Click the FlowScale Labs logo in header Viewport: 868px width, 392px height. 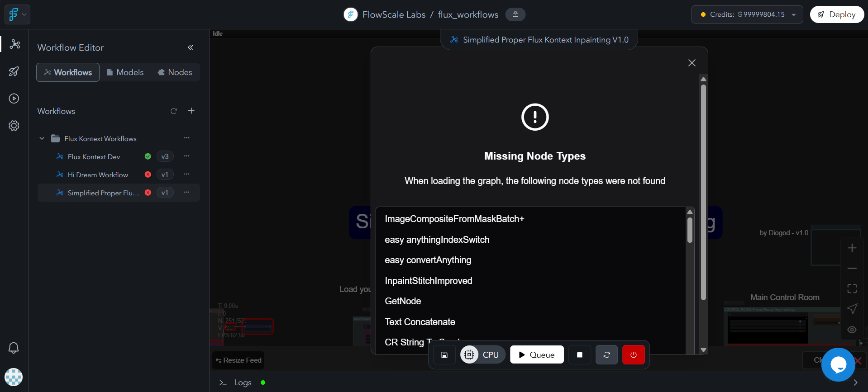pyautogui.click(x=351, y=14)
